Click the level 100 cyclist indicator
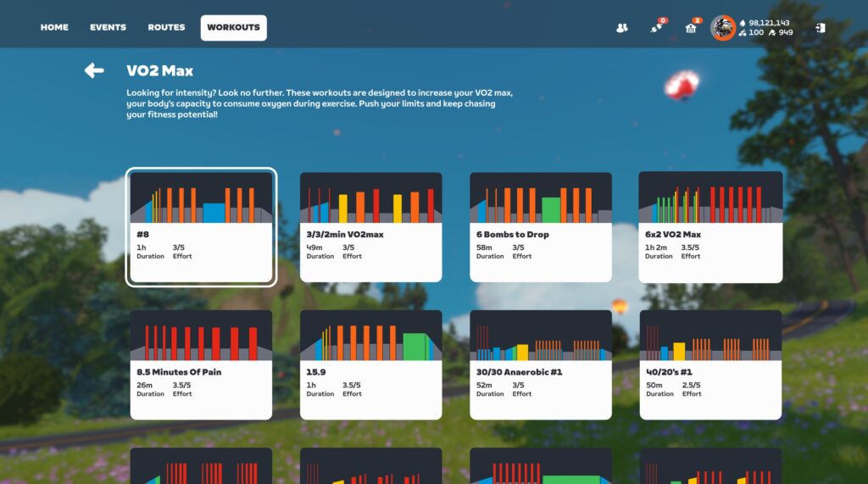Screen dimensions: 868x484 (x=751, y=33)
